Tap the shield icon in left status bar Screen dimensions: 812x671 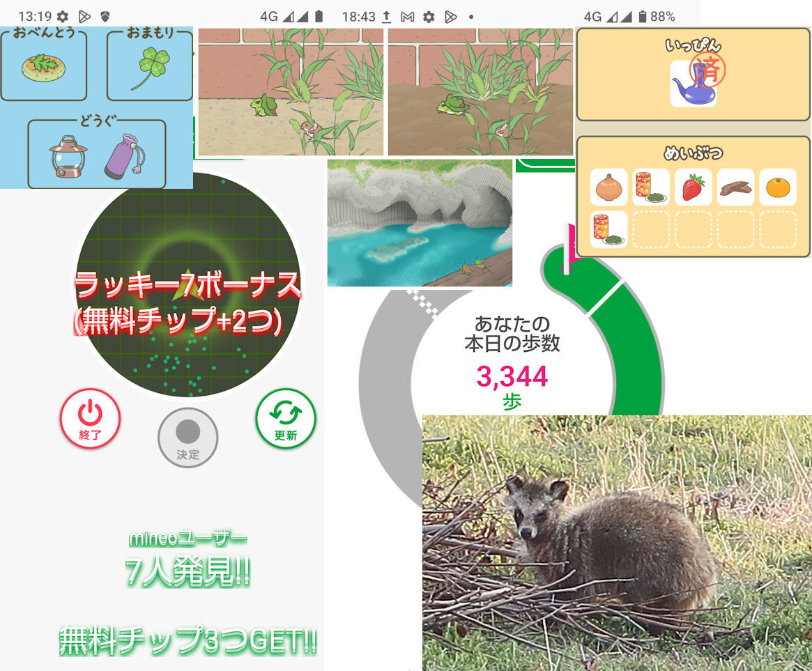[105, 17]
